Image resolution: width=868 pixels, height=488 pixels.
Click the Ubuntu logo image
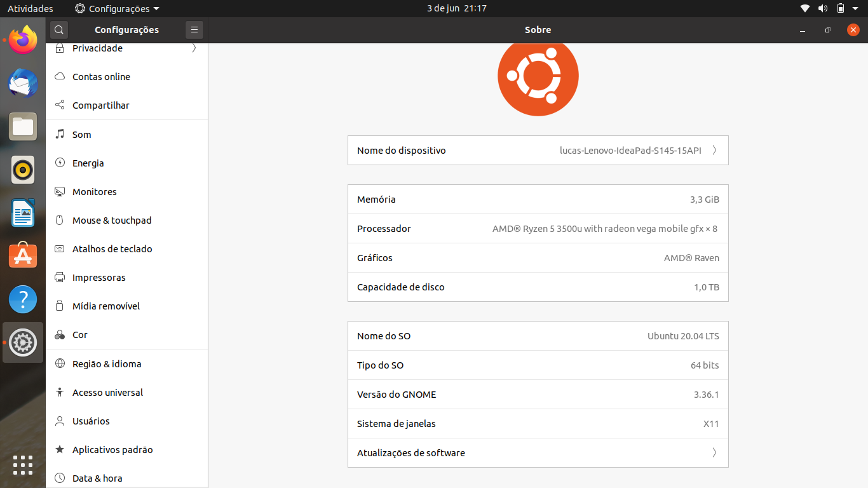[538, 78]
